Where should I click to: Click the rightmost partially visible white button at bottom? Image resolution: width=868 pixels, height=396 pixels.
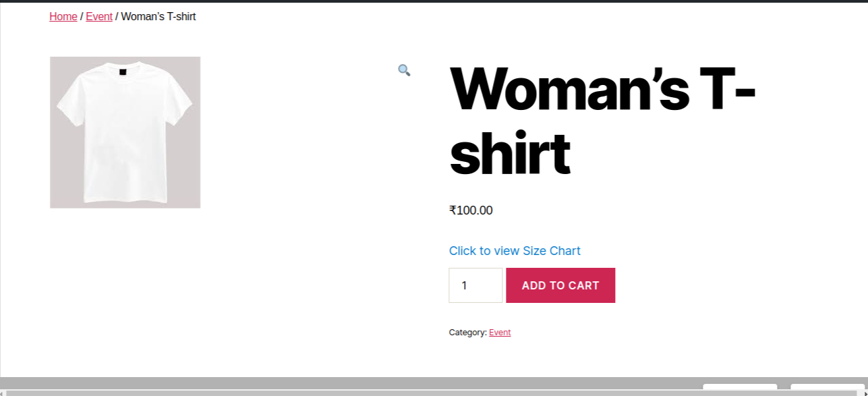pos(828,387)
